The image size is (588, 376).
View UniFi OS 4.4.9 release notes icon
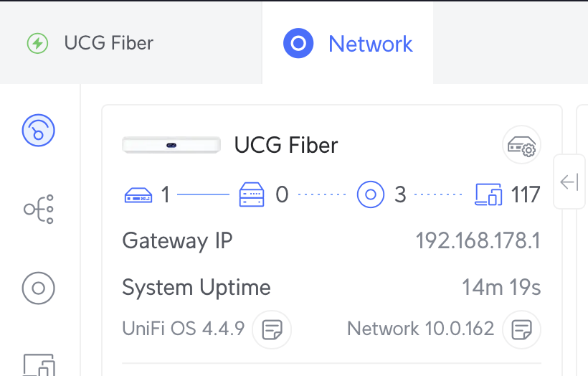272,329
